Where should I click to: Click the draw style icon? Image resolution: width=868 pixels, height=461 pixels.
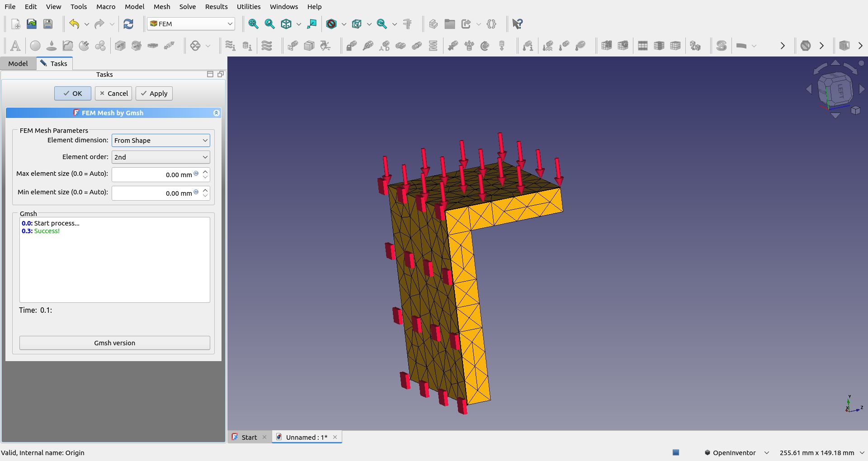pyautogui.click(x=331, y=24)
